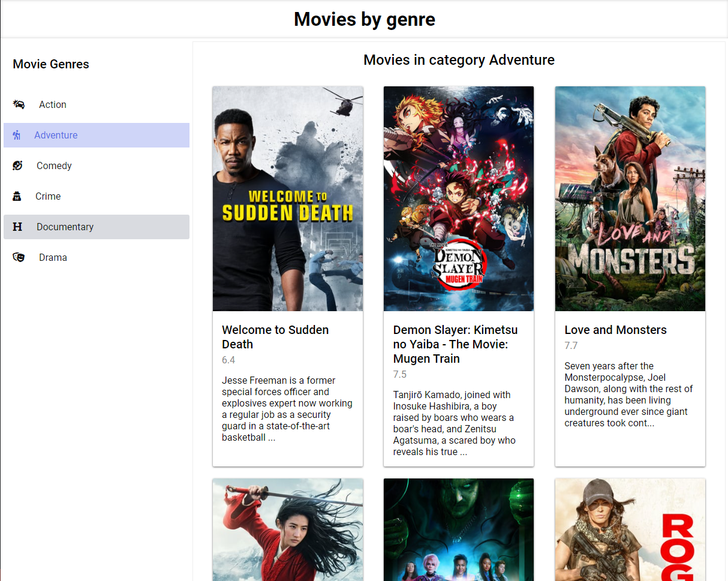Screen dimensions: 728x581
Task: Click the Tanjirō Kamado description text
Action: (x=455, y=423)
